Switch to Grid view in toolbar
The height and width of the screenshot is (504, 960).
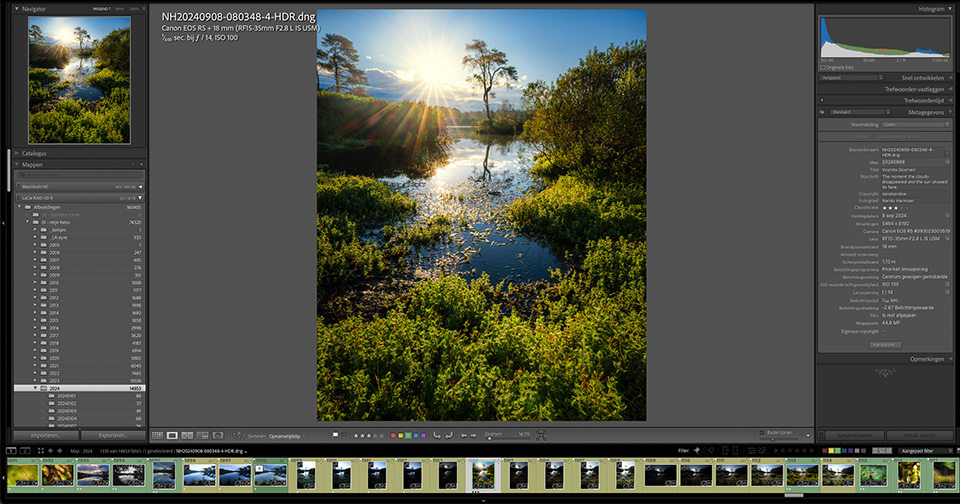(157, 435)
